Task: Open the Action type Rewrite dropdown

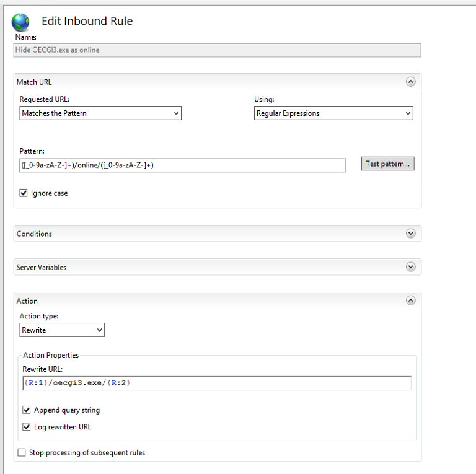Action: 62,330
